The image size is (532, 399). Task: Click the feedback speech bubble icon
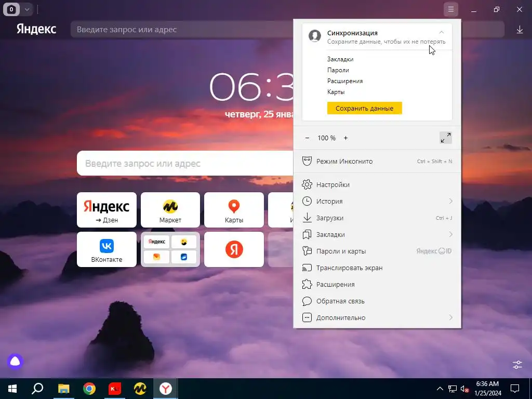307,301
